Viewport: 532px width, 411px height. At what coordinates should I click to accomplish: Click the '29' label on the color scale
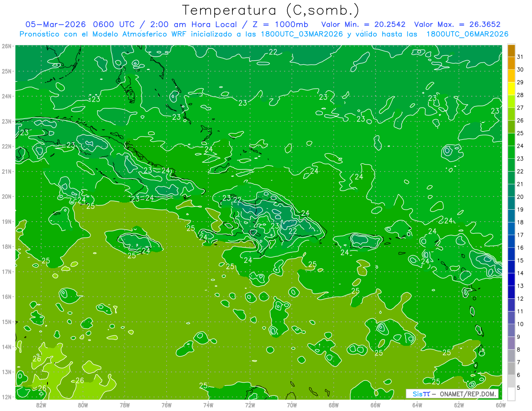click(520, 82)
